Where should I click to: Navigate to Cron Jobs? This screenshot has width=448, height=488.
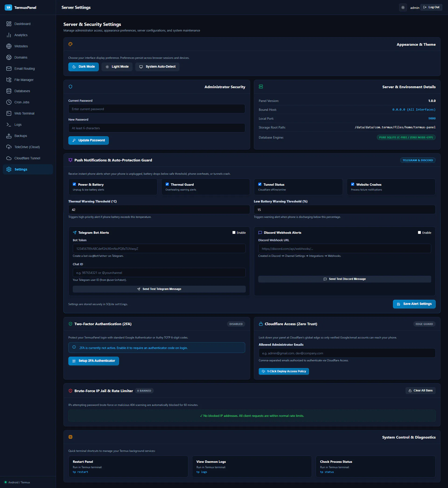click(x=28, y=102)
